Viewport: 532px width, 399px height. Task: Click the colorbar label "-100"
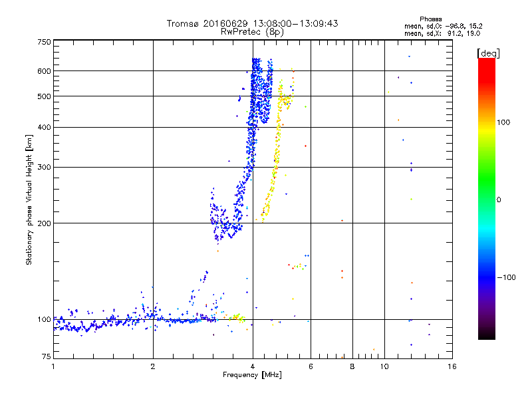pyautogui.click(x=507, y=277)
